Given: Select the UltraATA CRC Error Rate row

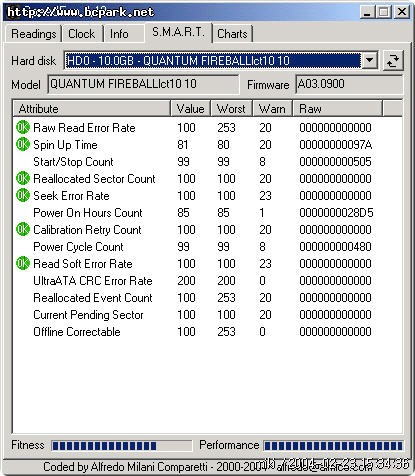Looking at the screenshot, I should (207, 281).
